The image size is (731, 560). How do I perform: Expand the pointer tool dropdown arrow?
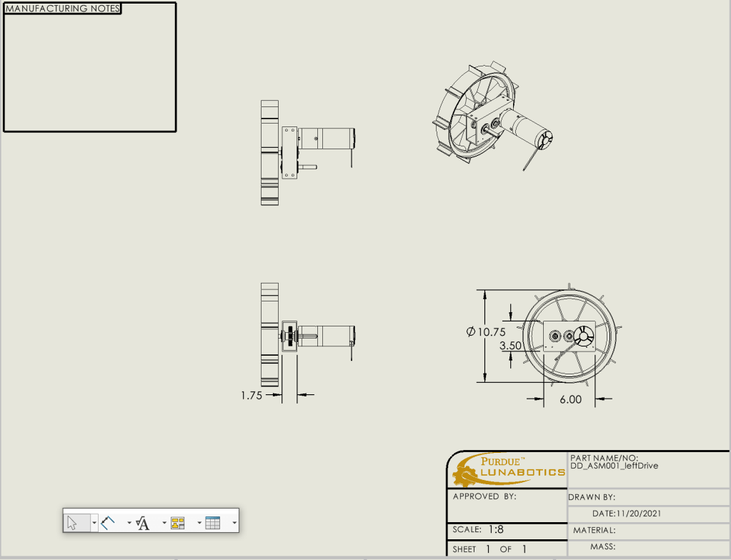pyautogui.click(x=94, y=524)
